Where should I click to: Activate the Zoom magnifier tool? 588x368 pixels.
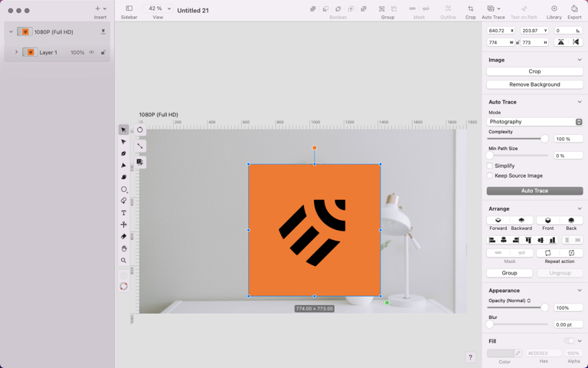(123, 260)
